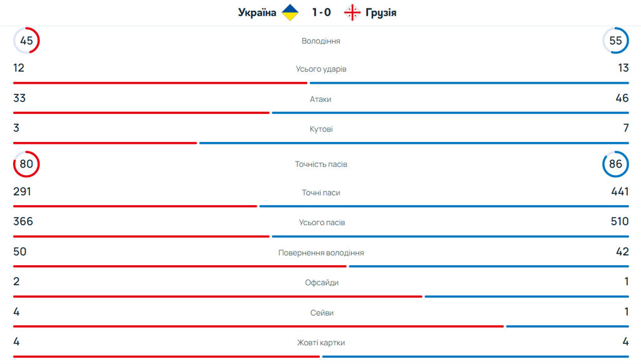Click the Ukraine flag icon
This screenshot has width=641, height=364.
tap(290, 13)
